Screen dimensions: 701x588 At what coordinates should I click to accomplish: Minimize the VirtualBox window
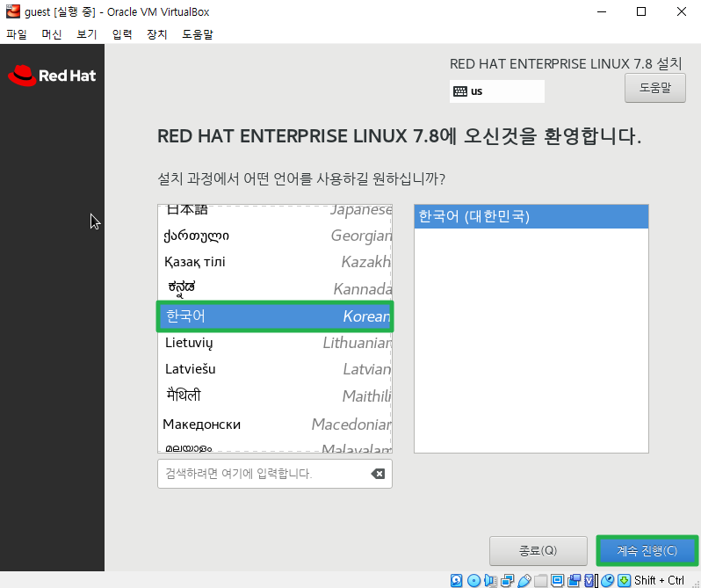pyautogui.click(x=602, y=11)
